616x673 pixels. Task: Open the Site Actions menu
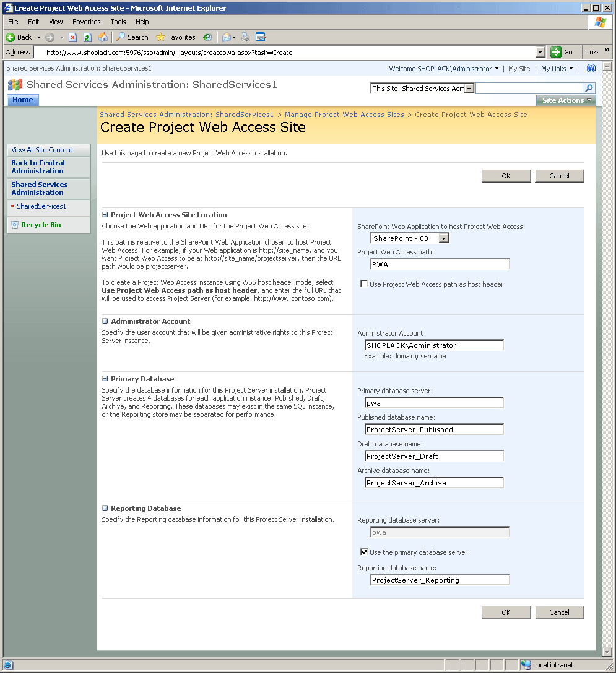point(566,100)
